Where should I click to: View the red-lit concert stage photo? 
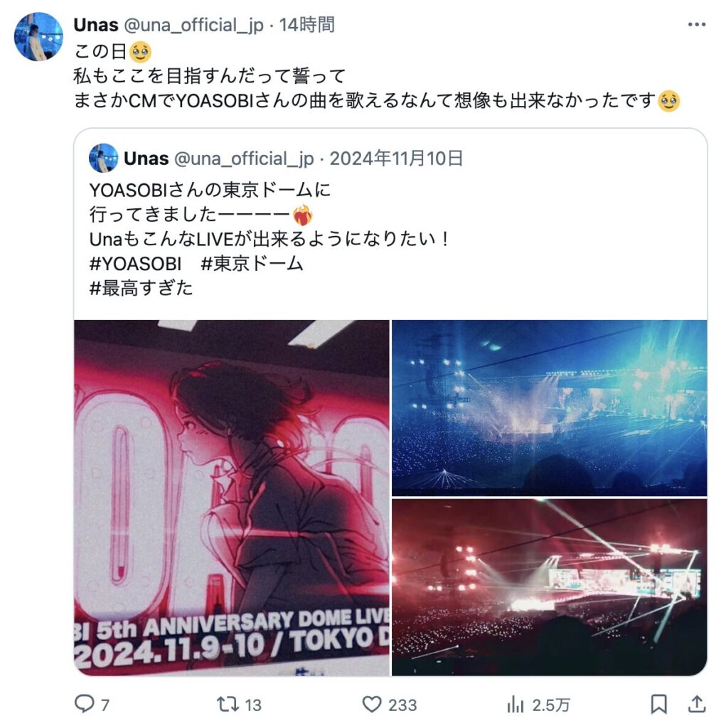click(550, 587)
